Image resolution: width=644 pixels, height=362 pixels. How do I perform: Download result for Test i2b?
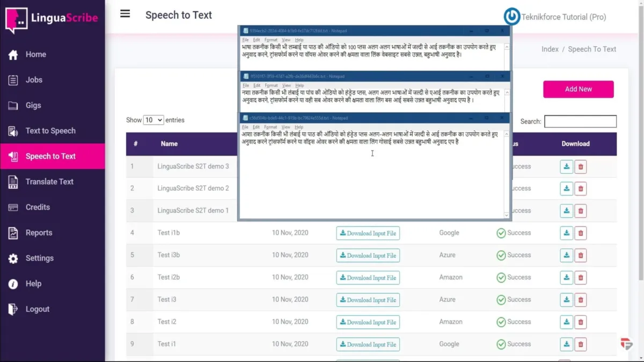(566, 278)
